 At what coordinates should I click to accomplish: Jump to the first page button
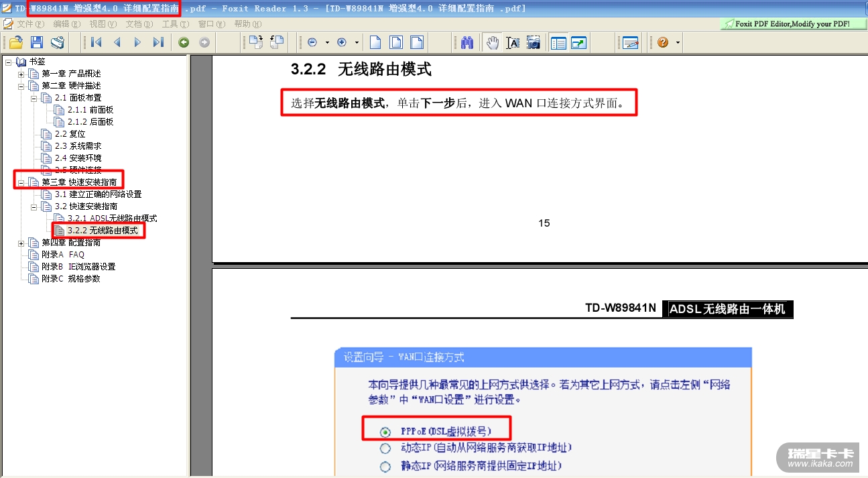coord(96,42)
